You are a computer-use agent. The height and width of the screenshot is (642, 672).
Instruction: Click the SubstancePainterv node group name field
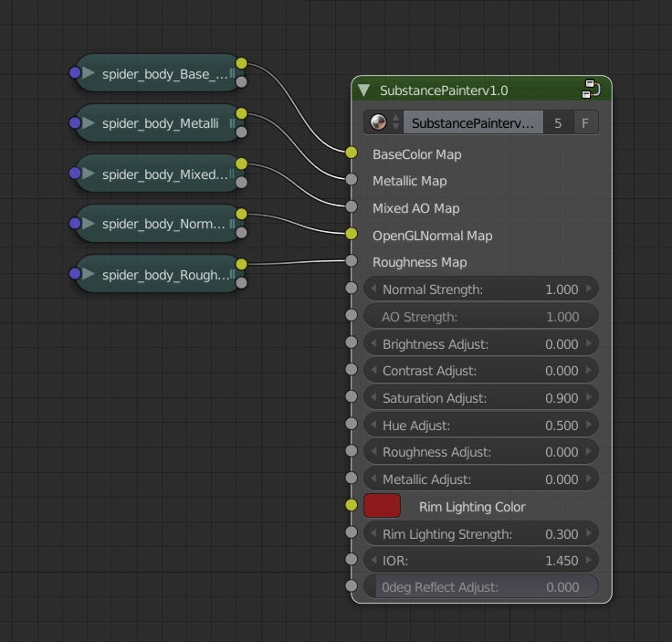coord(473,123)
